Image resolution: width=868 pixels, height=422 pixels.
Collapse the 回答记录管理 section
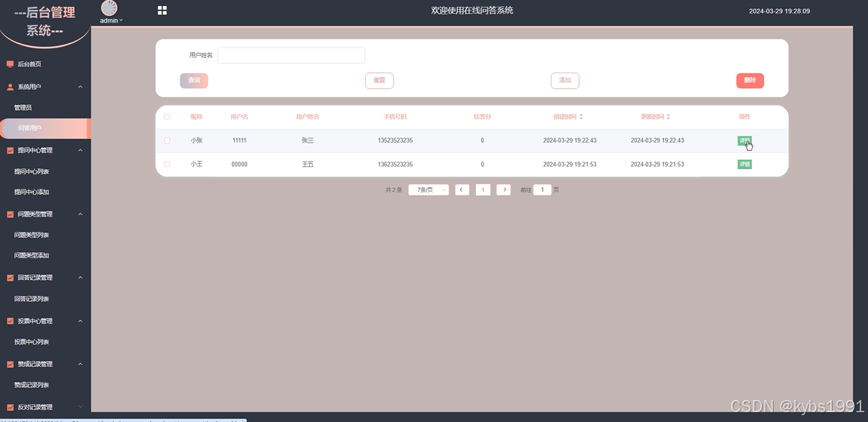pyautogui.click(x=80, y=278)
